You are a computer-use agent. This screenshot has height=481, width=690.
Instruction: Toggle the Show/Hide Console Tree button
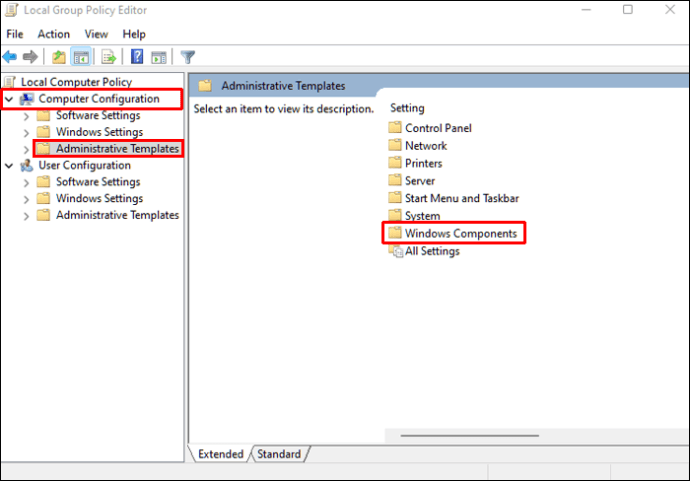81,56
